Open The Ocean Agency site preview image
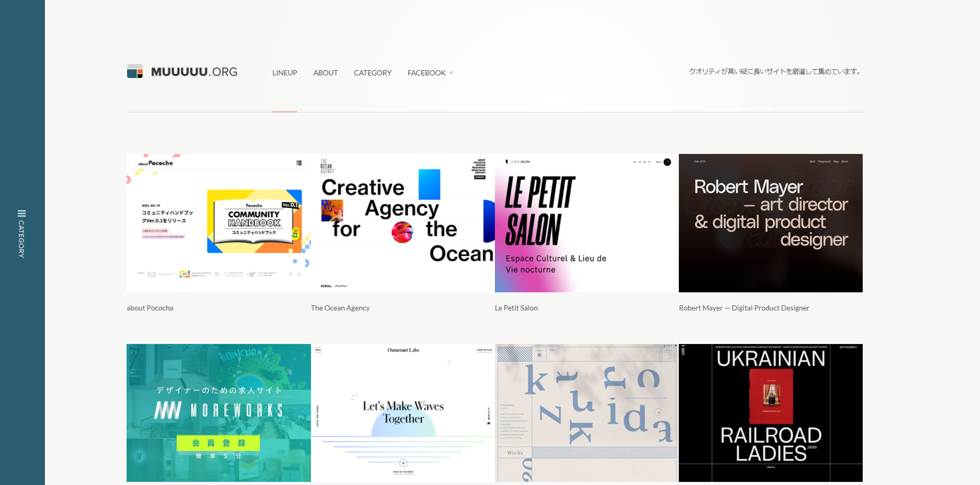This screenshot has height=485, width=980. coord(403,223)
